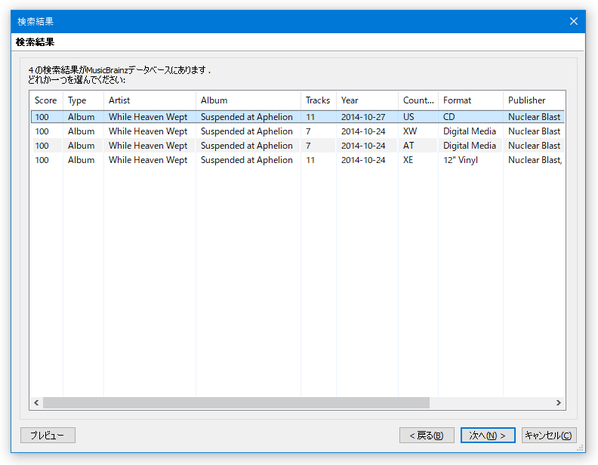Click the 次へ next button

488,435
